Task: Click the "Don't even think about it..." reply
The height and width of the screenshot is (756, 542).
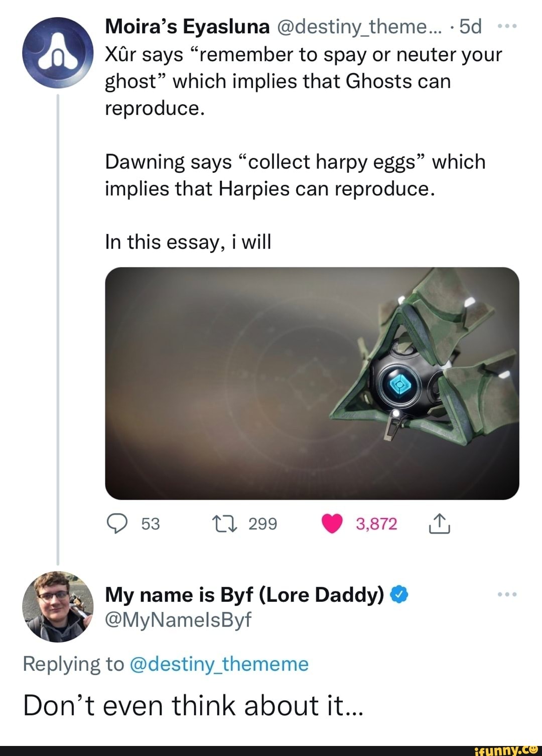Action: (x=192, y=705)
